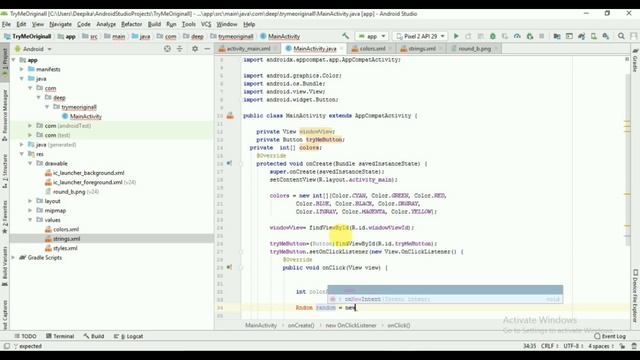This screenshot has height=360, width=640.
Task: Open the TODO tool window
Action: point(25,336)
